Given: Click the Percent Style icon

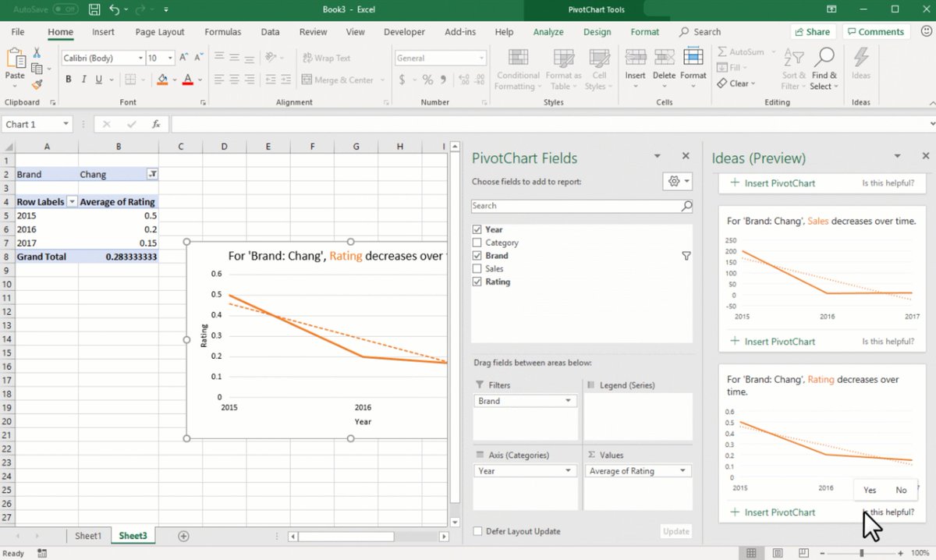Looking at the screenshot, I should (427, 80).
